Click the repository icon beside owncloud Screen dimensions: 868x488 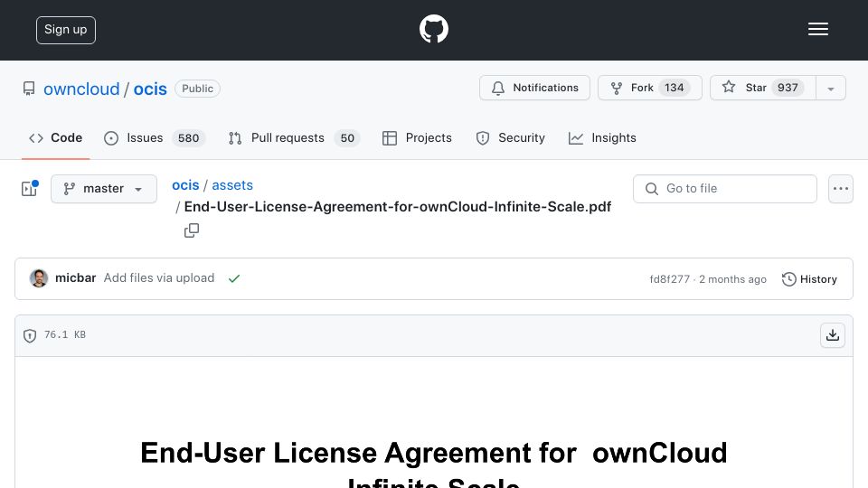[x=29, y=89]
